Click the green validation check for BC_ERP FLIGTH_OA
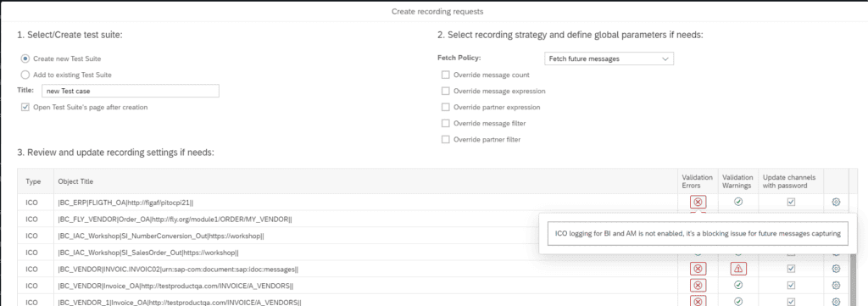868x306 pixels. coord(738,202)
